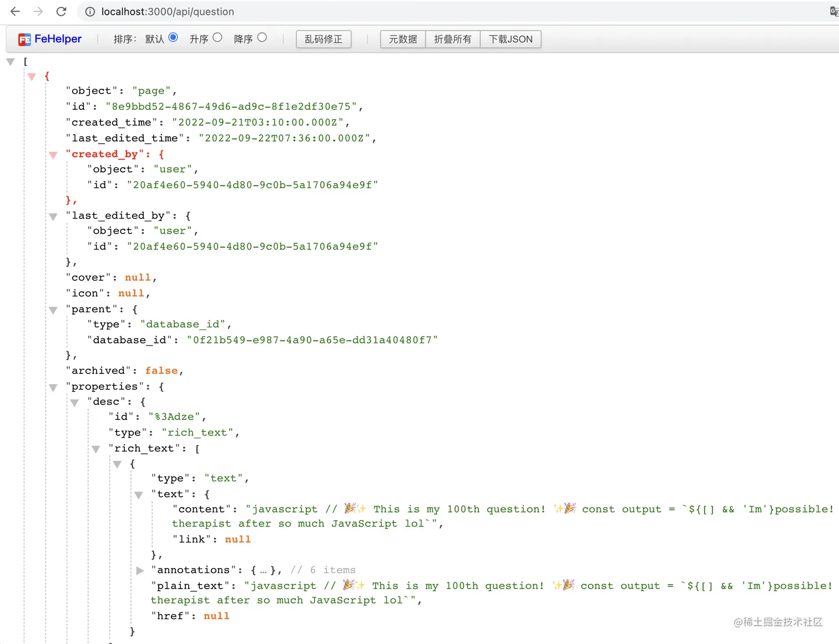Click the link null value
Viewport: 839px width, 644px height.
coord(237,539)
